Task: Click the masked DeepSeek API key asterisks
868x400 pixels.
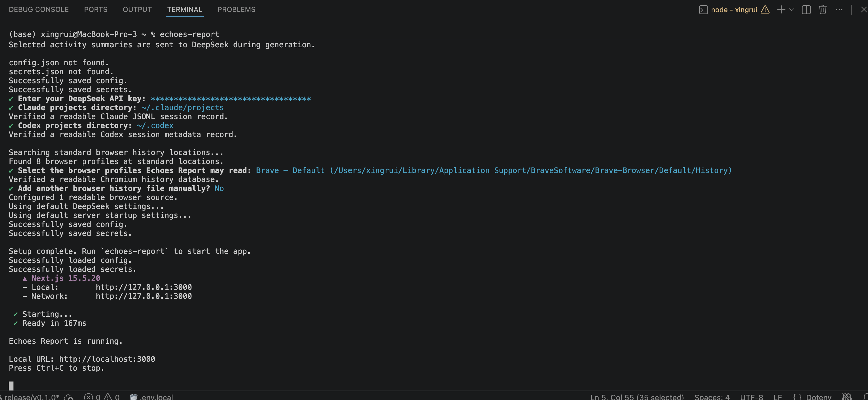Action: pos(231,99)
